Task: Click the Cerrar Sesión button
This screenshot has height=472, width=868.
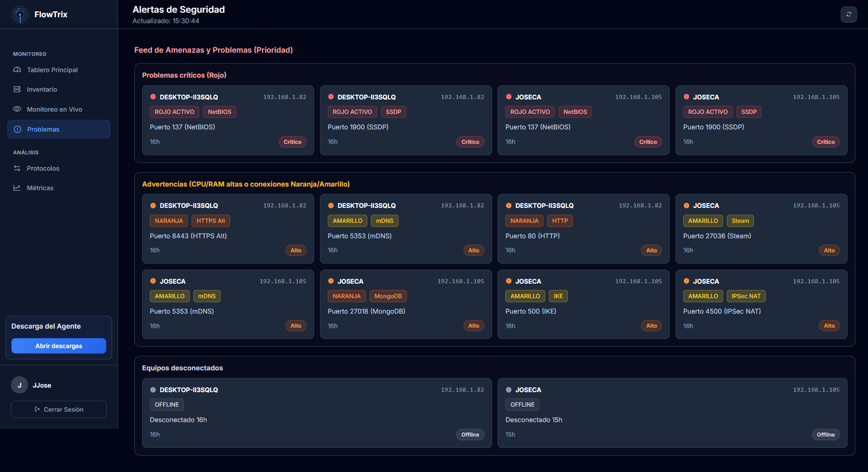Action: (x=59, y=409)
